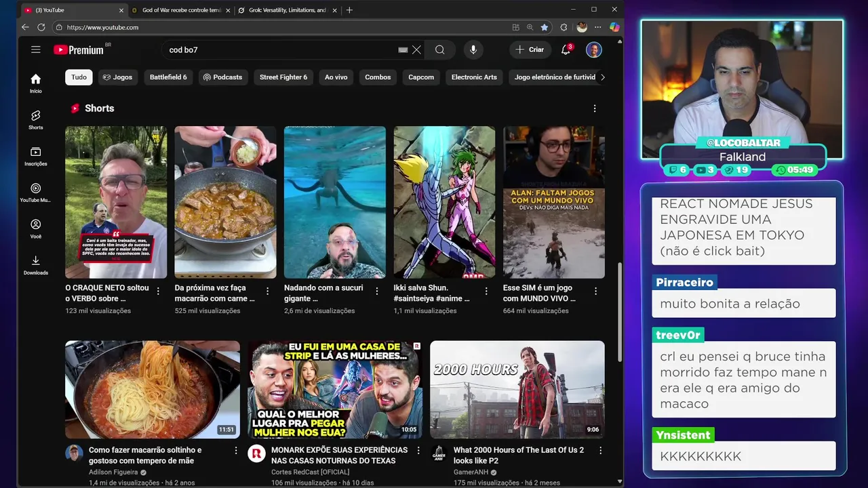Screen dimensions: 868x488
Task: Open options for macarrão com carne short
Action: click(x=267, y=291)
